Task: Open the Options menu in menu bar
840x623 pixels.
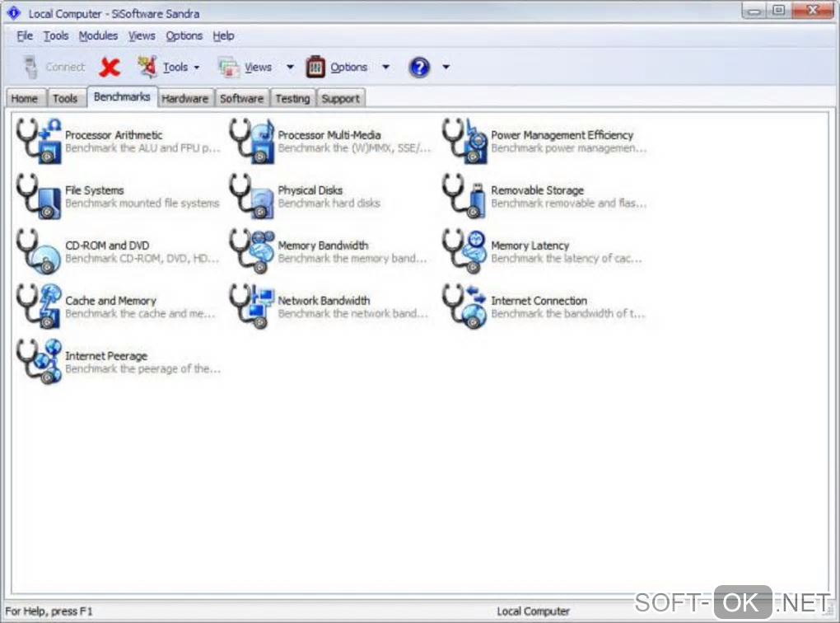Action: 184,36
